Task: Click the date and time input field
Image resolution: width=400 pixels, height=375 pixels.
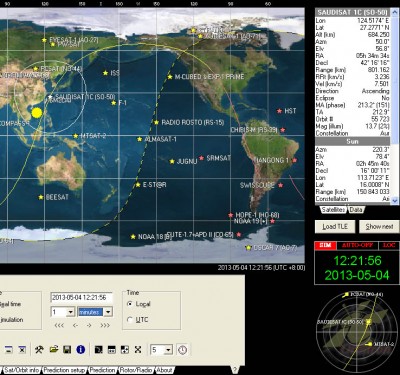Action: click(x=81, y=298)
